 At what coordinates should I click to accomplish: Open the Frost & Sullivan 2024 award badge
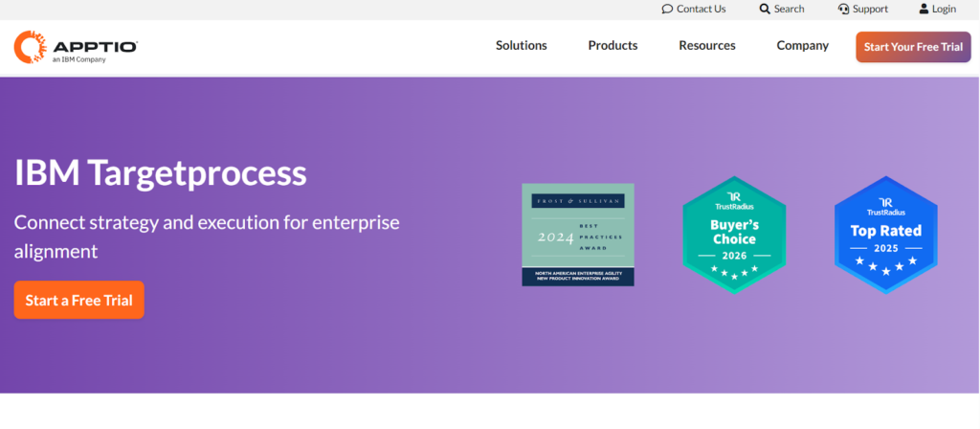point(577,235)
